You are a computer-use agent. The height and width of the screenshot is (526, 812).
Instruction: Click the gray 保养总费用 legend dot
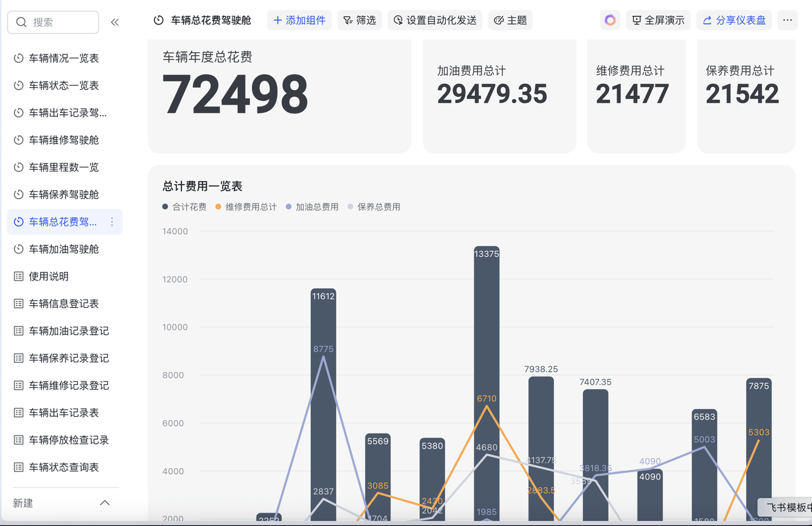350,207
